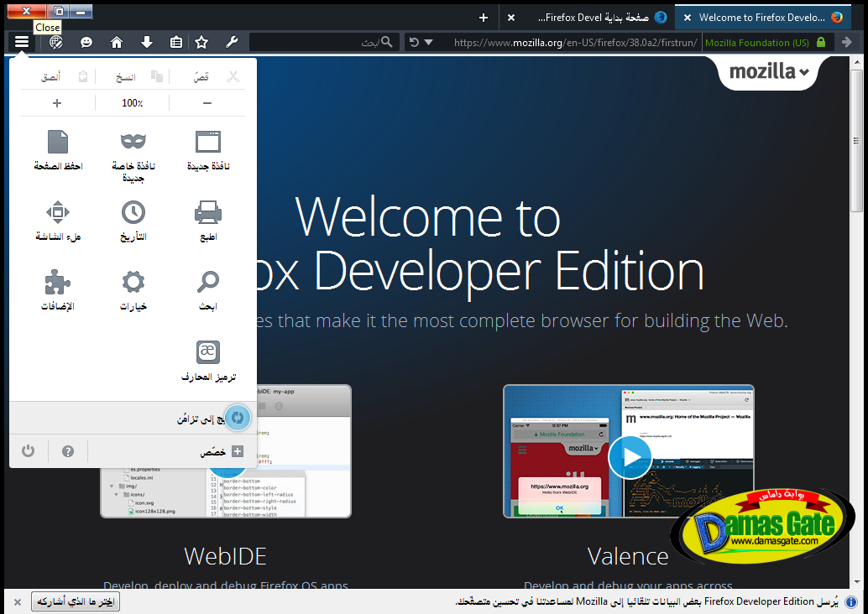Image resolution: width=868 pixels, height=614 pixels.
Task: Close the صفحة بداية Firefox Devel tab
Action: coord(511,18)
